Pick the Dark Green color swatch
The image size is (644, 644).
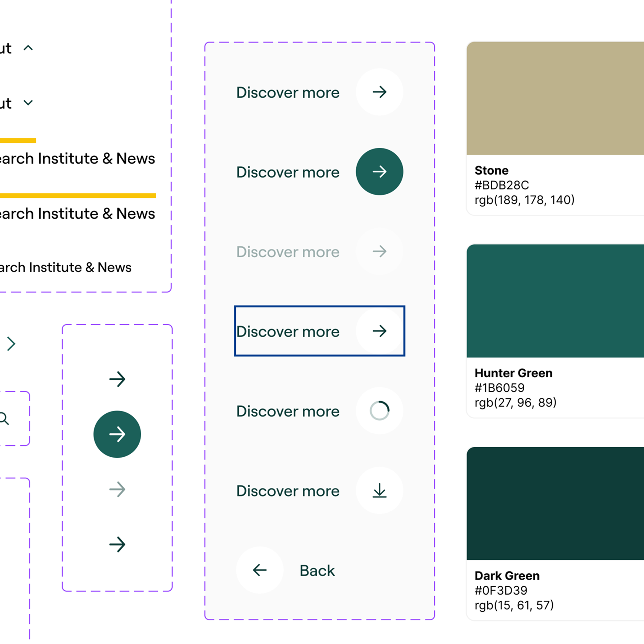(x=555, y=504)
